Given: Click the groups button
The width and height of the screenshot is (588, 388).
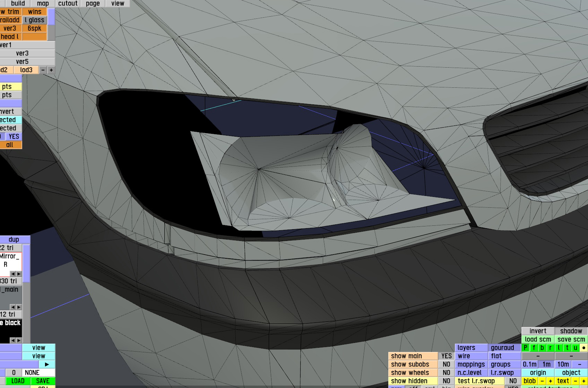Looking at the screenshot, I should click(x=504, y=364).
